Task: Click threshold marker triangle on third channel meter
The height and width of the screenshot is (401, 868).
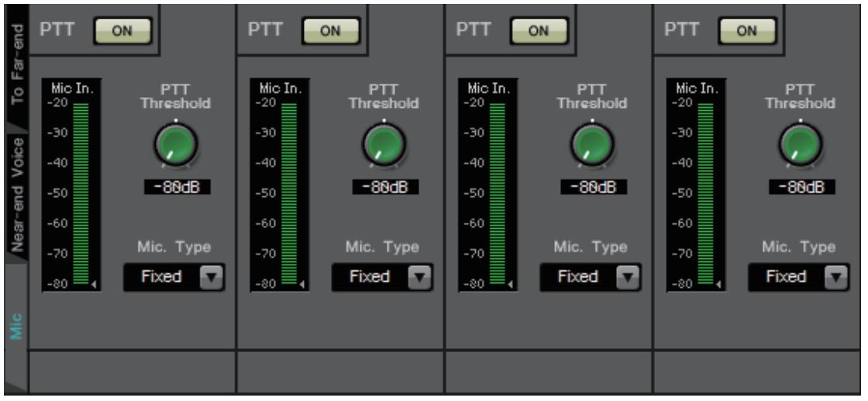Action: point(510,285)
